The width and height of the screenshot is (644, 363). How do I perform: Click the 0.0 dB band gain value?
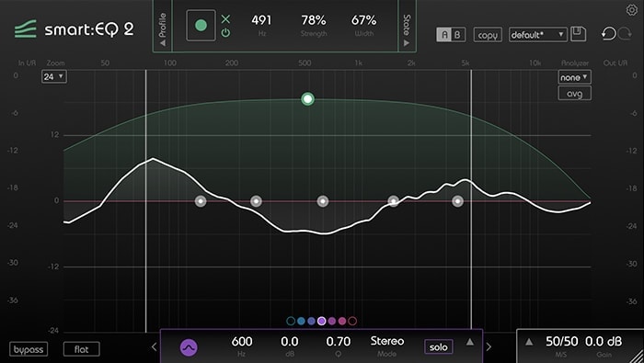(x=290, y=341)
